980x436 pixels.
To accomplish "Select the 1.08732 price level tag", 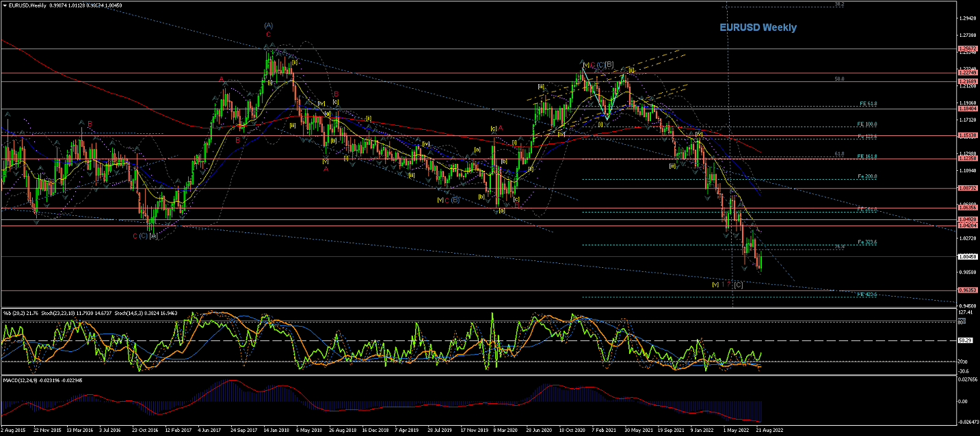I will (968, 188).
